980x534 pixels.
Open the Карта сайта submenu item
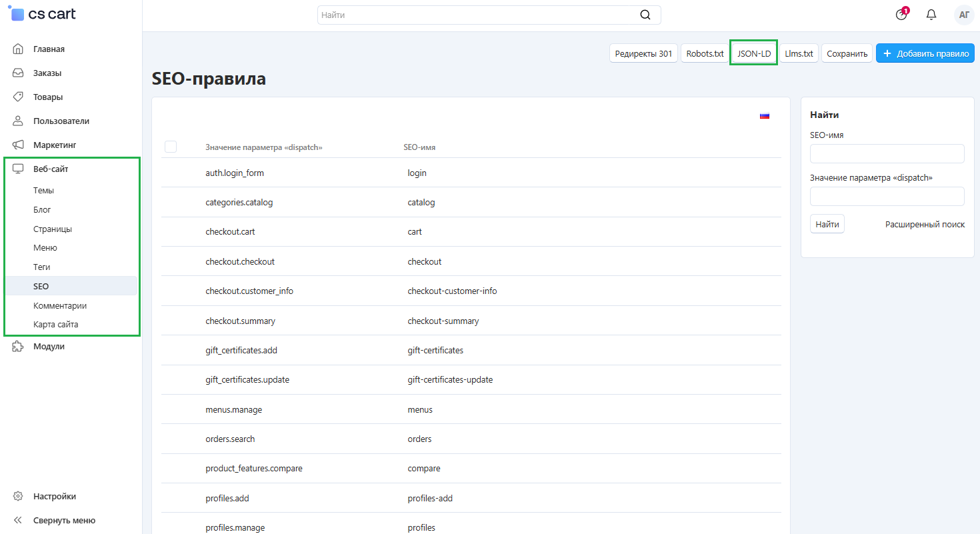tap(56, 324)
